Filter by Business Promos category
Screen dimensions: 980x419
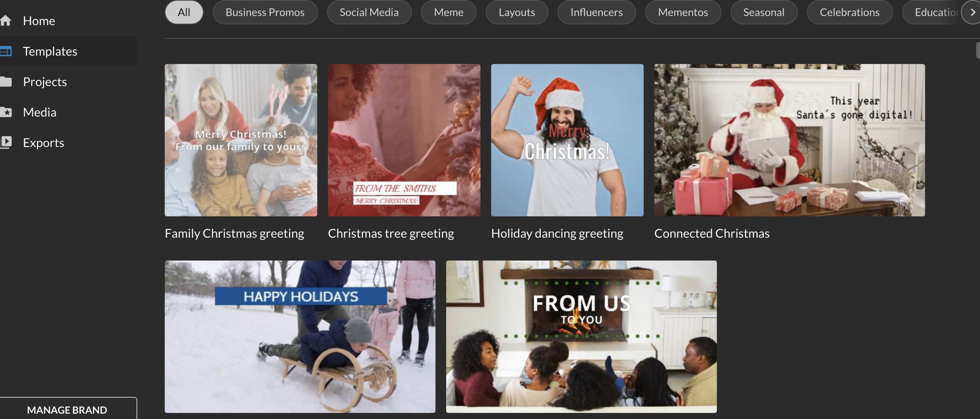tap(265, 12)
